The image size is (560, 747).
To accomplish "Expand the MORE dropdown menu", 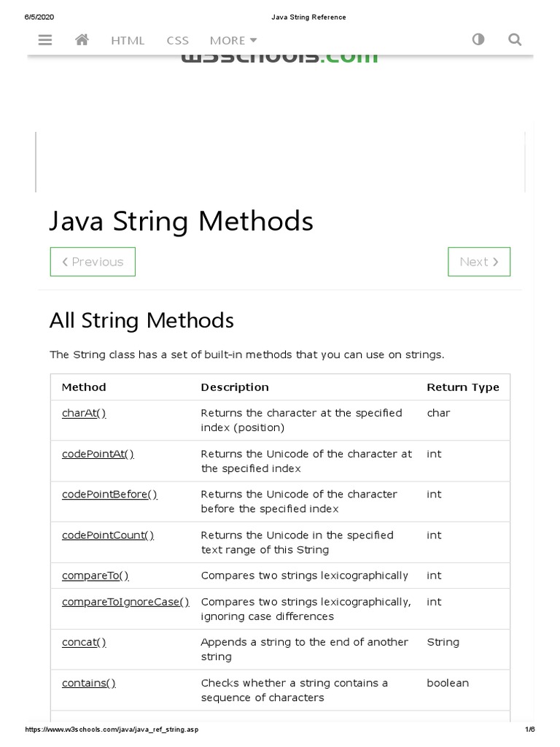I will [x=233, y=41].
